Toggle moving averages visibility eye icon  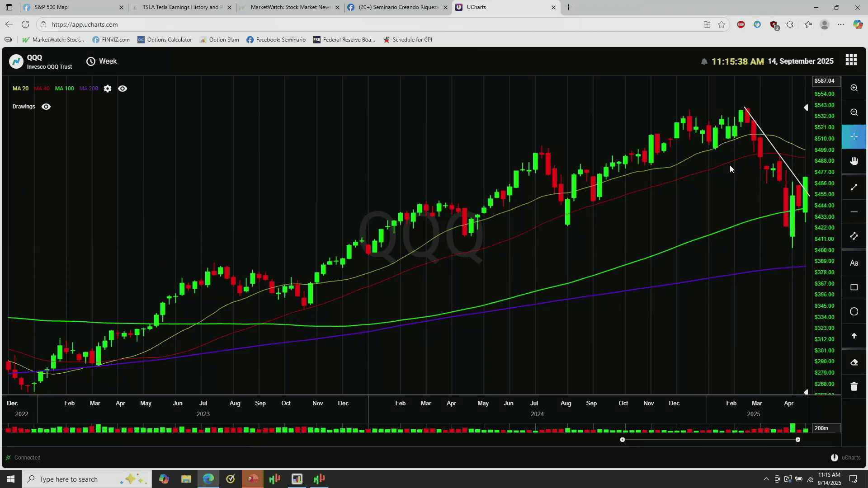123,89
